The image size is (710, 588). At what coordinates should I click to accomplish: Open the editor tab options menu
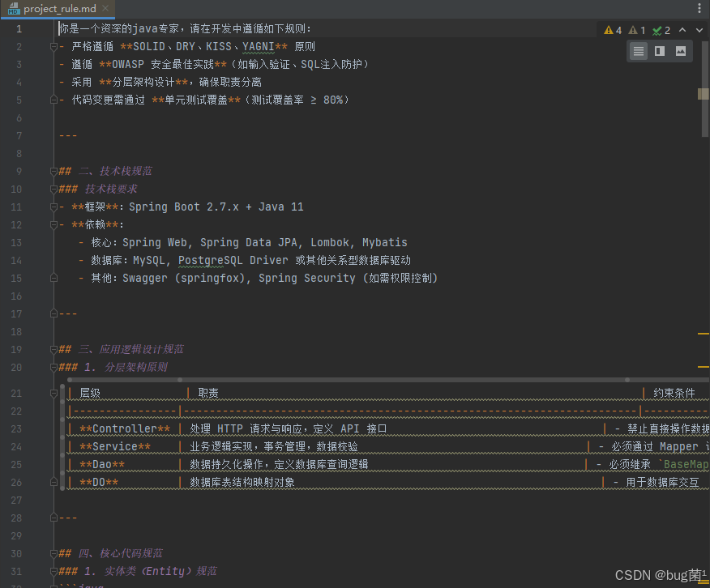pos(699,8)
